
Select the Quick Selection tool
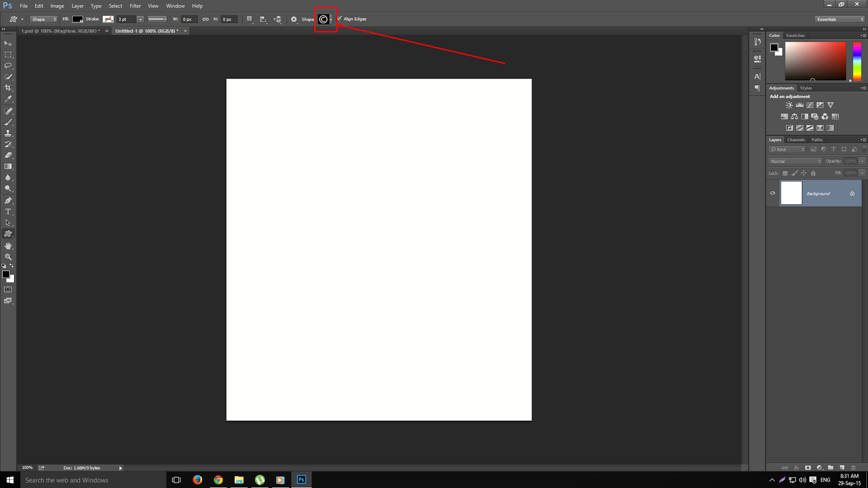click(8, 77)
